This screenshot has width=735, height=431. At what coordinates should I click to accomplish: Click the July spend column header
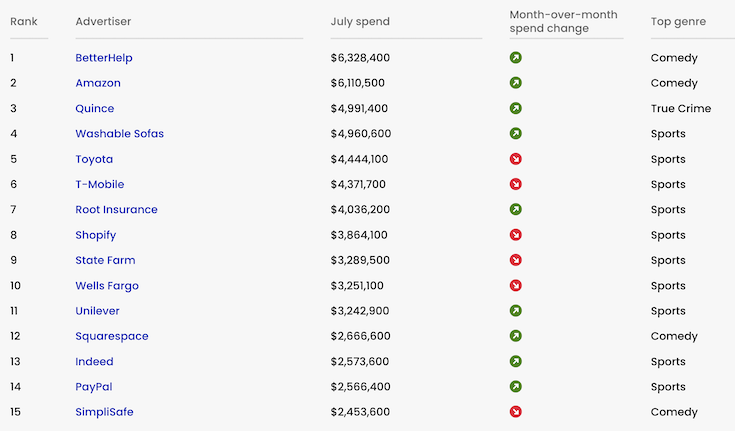[x=360, y=22]
